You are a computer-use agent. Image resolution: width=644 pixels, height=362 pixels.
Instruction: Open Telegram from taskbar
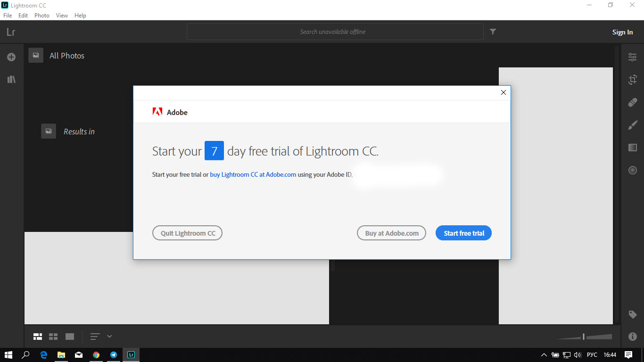[x=114, y=355]
